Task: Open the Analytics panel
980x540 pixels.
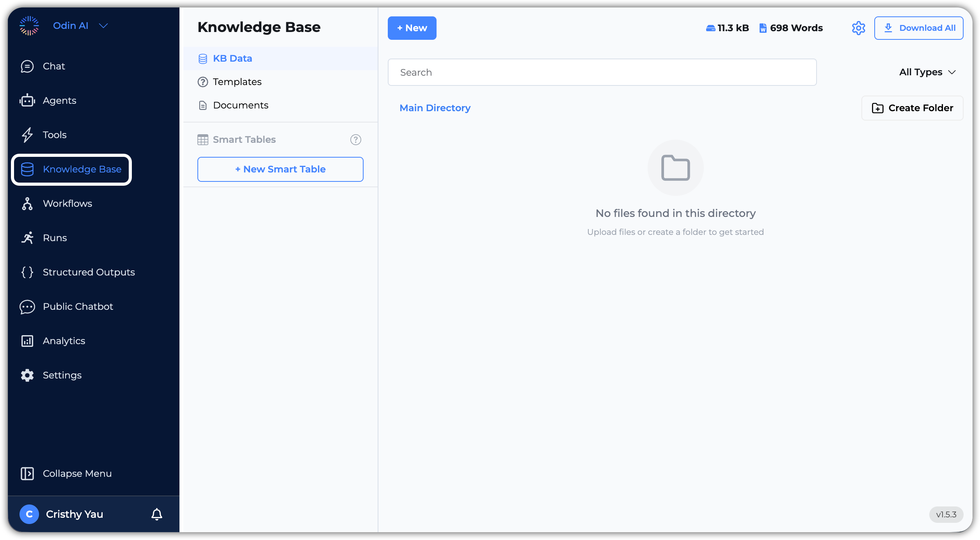Action: click(x=64, y=341)
